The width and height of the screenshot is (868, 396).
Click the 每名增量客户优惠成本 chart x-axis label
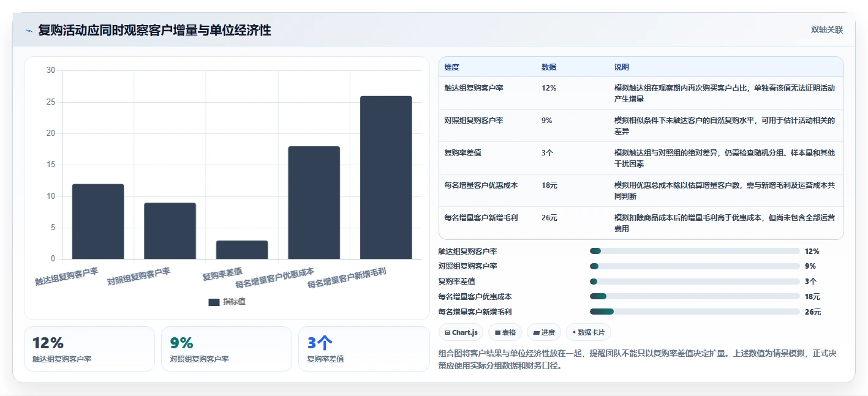(x=275, y=278)
